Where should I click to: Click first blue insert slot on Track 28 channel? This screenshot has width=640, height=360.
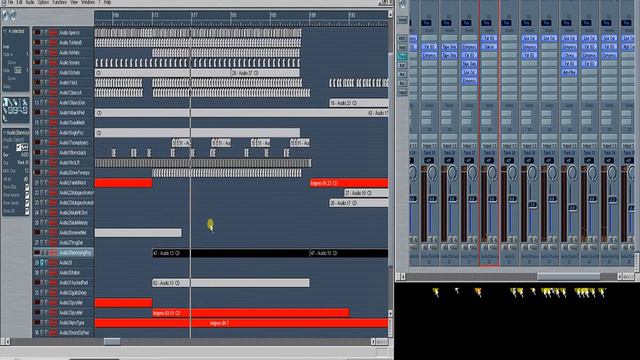click(x=489, y=38)
